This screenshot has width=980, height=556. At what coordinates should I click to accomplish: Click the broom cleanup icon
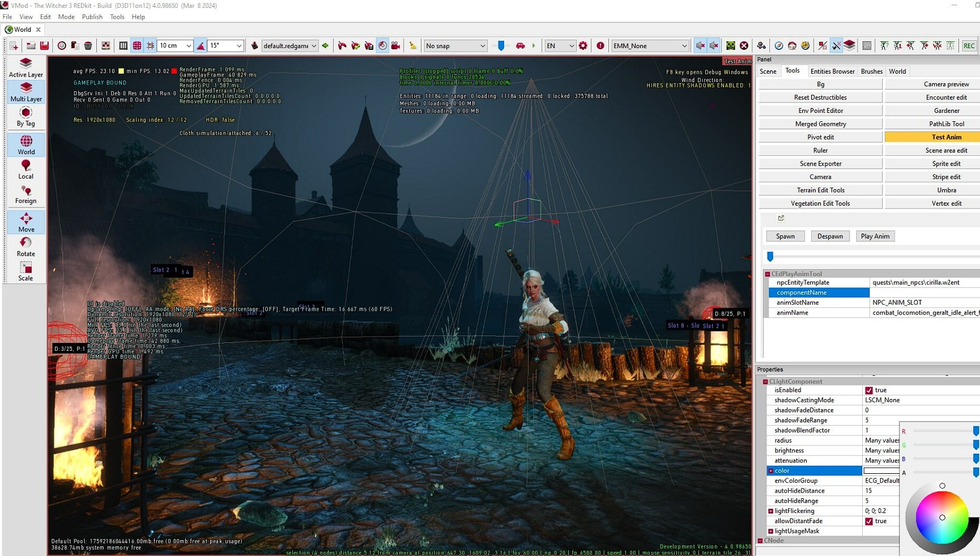click(x=413, y=46)
